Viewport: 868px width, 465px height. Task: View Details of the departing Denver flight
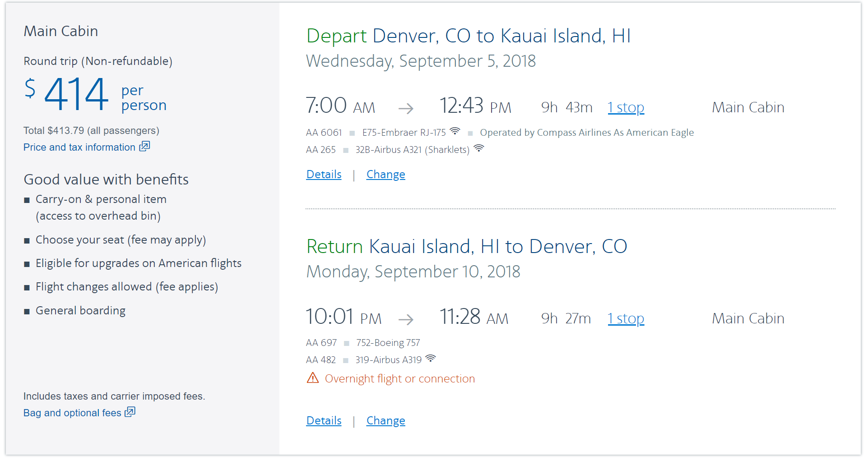[324, 175]
